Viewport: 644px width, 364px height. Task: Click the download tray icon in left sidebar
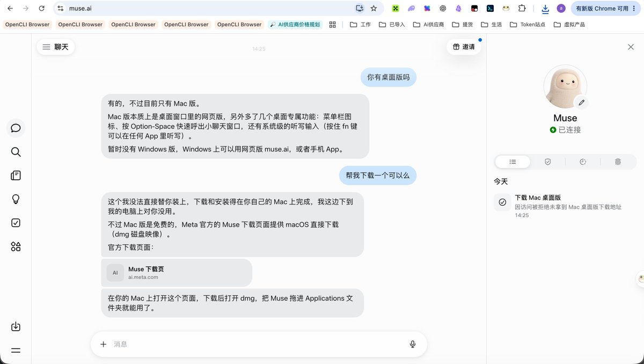tap(16, 326)
